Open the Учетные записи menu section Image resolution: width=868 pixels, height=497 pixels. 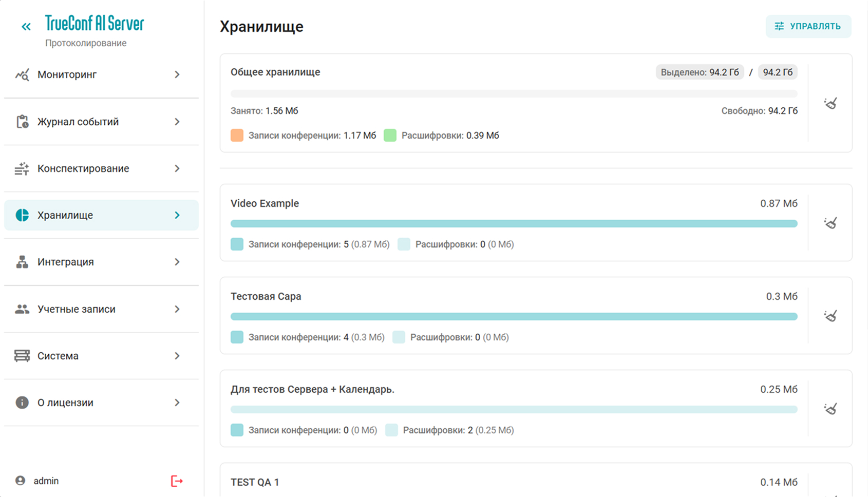[x=77, y=309]
